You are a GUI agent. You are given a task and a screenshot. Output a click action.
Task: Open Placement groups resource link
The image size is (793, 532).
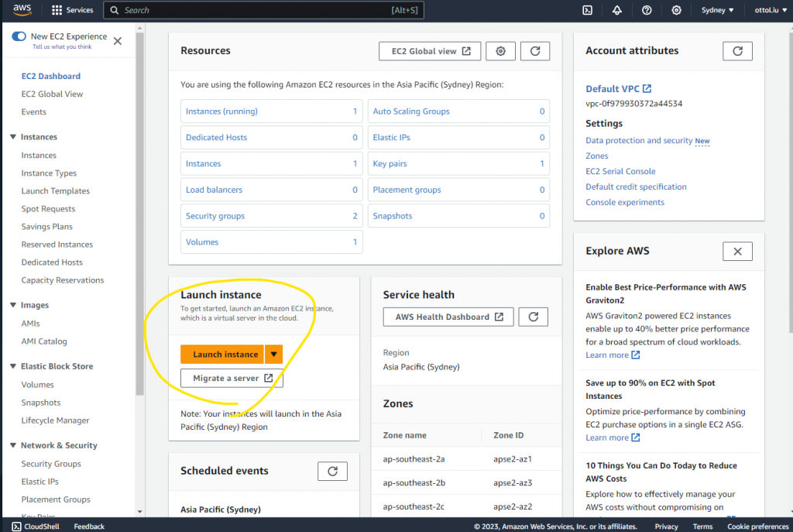click(407, 190)
